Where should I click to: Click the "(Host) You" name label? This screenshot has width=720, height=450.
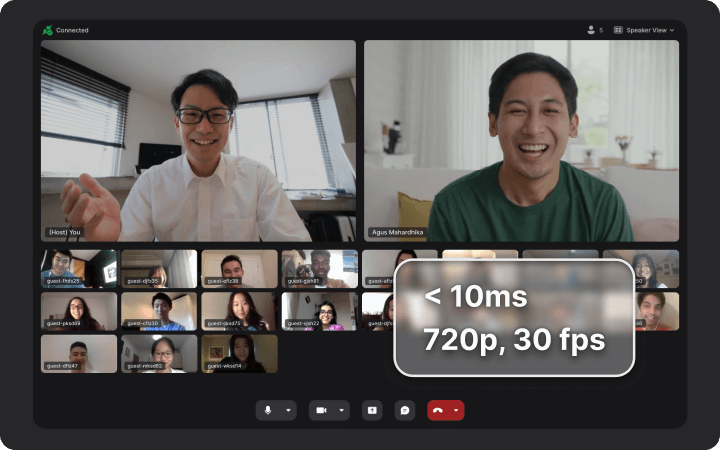[x=65, y=232]
